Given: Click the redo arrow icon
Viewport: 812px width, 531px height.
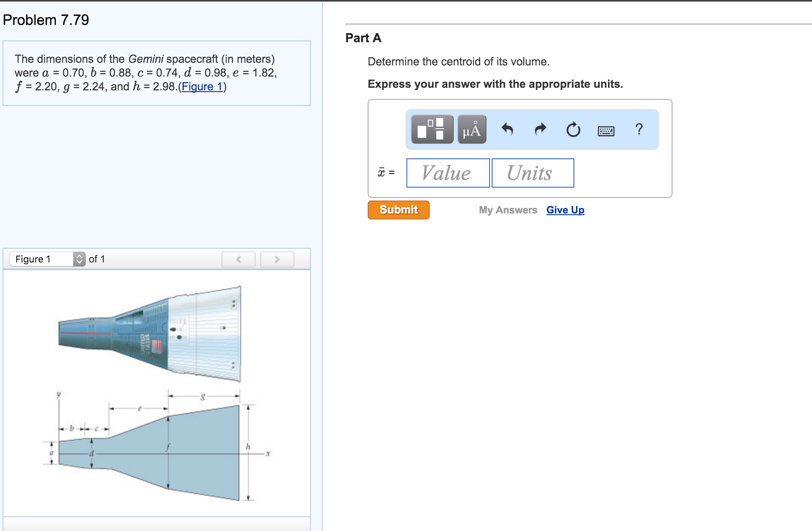Looking at the screenshot, I should tap(540, 129).
